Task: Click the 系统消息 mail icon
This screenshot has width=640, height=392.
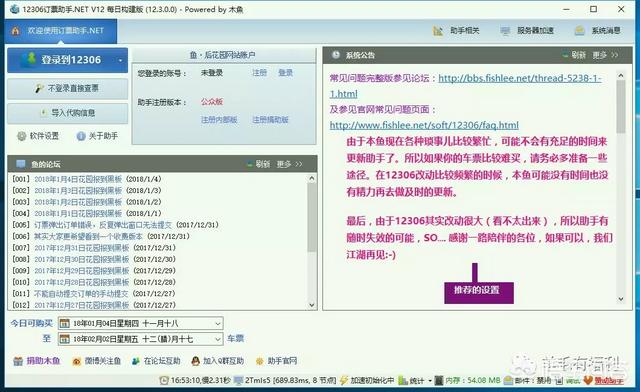Action: (580, 31)
